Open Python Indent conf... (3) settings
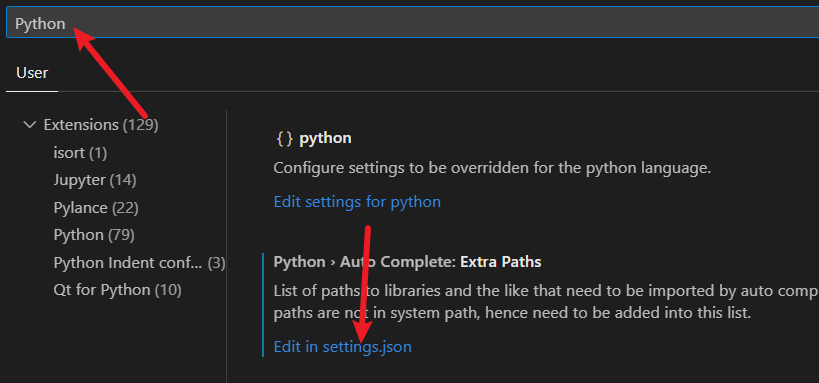Viewport: 819px width, 383px height. pyautogui.click(x=139, y=263)
